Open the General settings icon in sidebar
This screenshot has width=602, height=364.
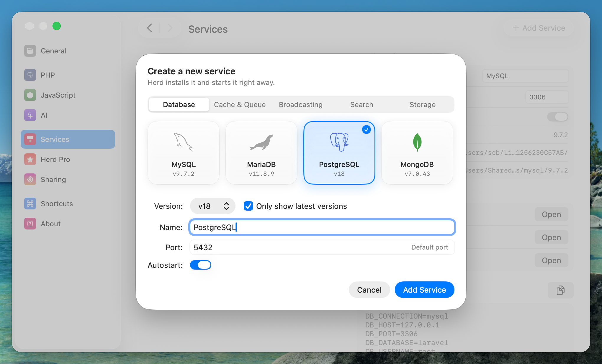click(30, 51)
